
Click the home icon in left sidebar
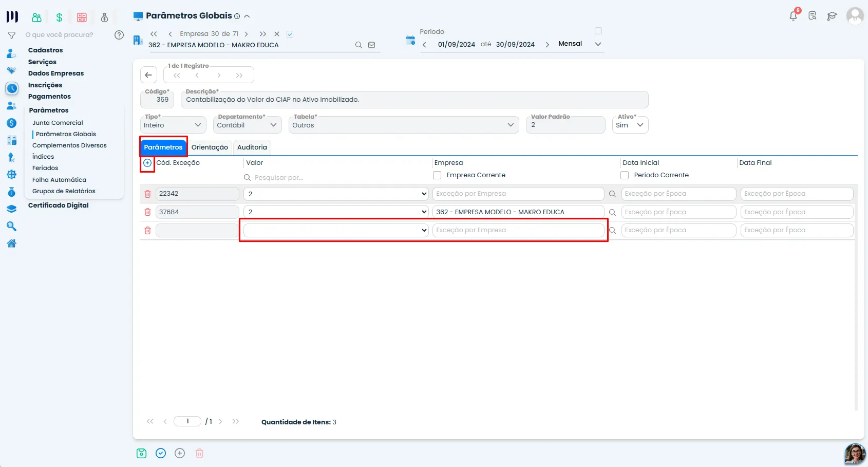pyautogui.click(x=11, y=244)
